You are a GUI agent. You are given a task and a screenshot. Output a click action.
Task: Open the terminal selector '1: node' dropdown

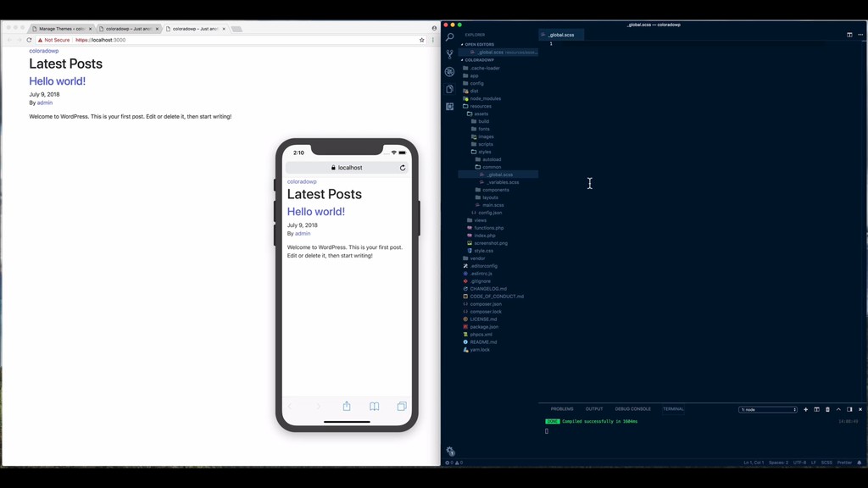768,409
